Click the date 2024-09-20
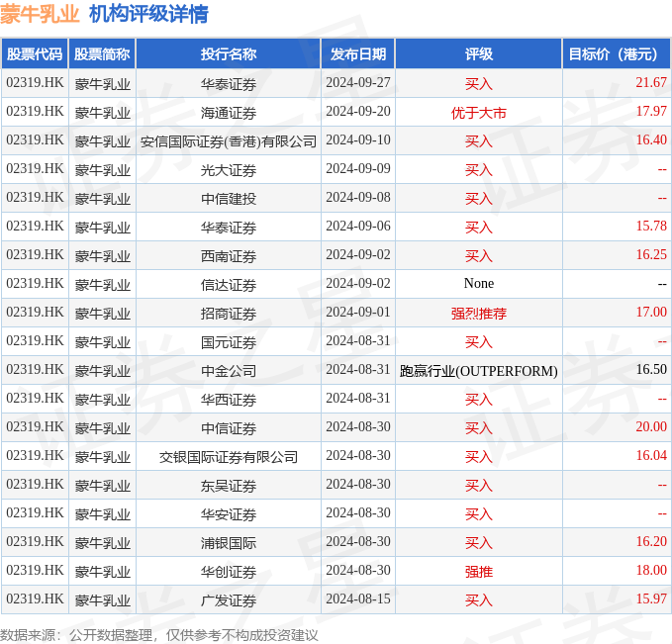This screenshot has height=644, width=672. 358,111
